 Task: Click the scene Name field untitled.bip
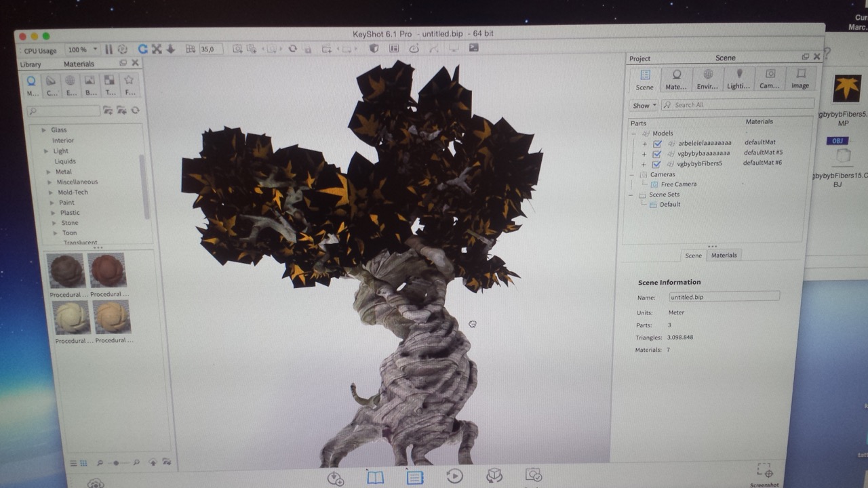click(x=724, y=297)
